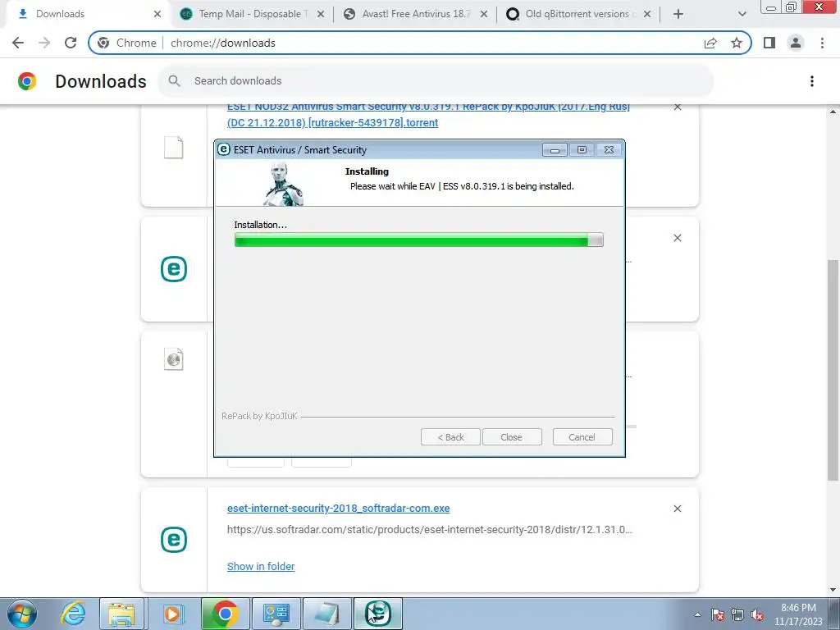Minimize the ESET installer window
Viewport: 840px width, 630px height.
tap(555, 150)
